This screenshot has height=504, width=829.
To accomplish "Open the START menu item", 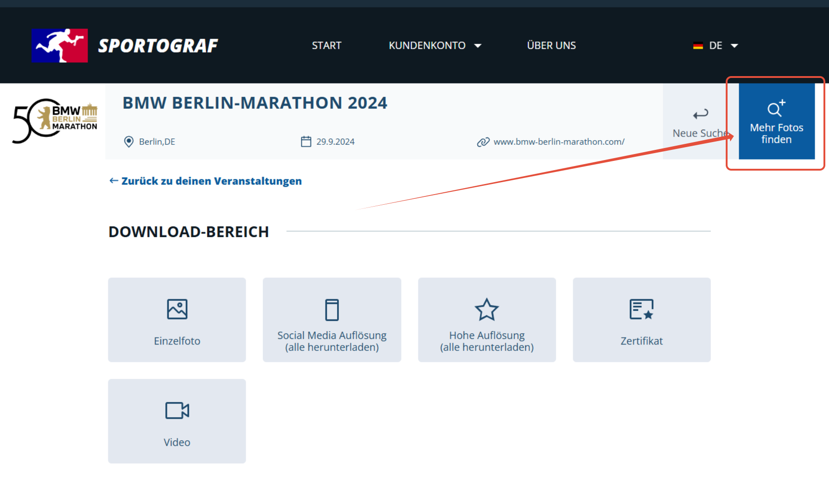I will pos(326,45).
